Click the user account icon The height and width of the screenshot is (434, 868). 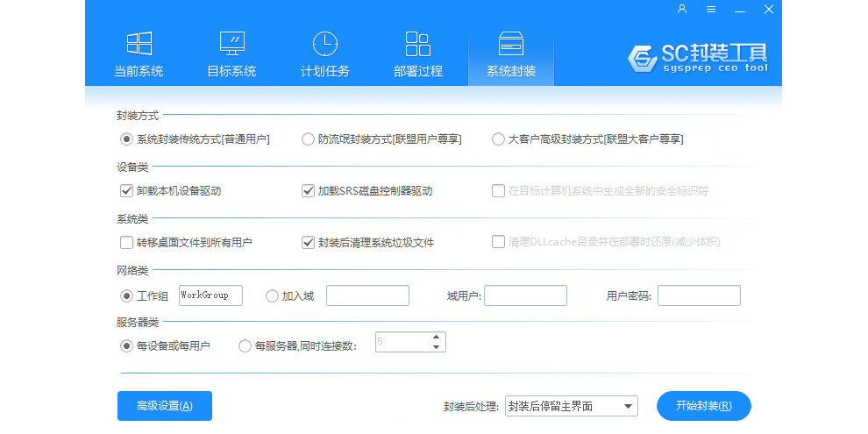coord(682,10)
